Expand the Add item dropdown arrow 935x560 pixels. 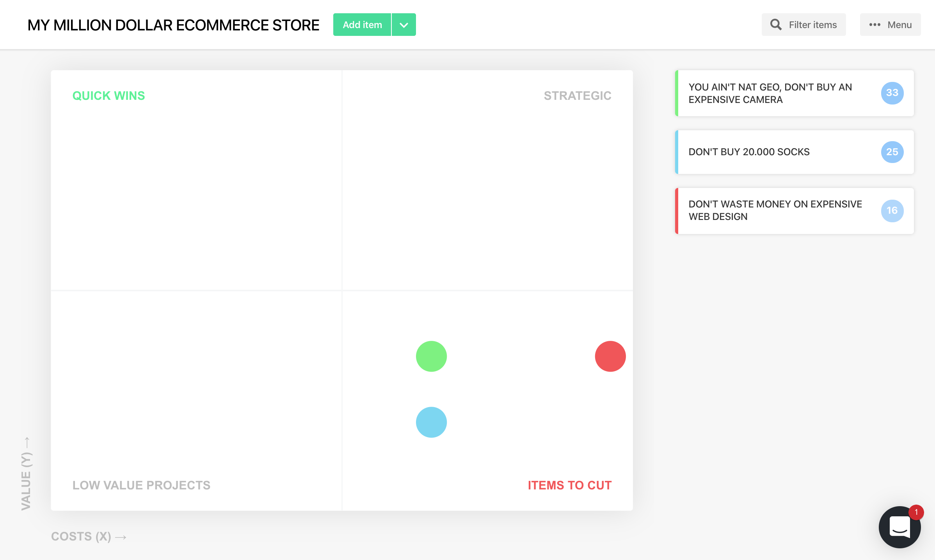(x=404, y=25)
